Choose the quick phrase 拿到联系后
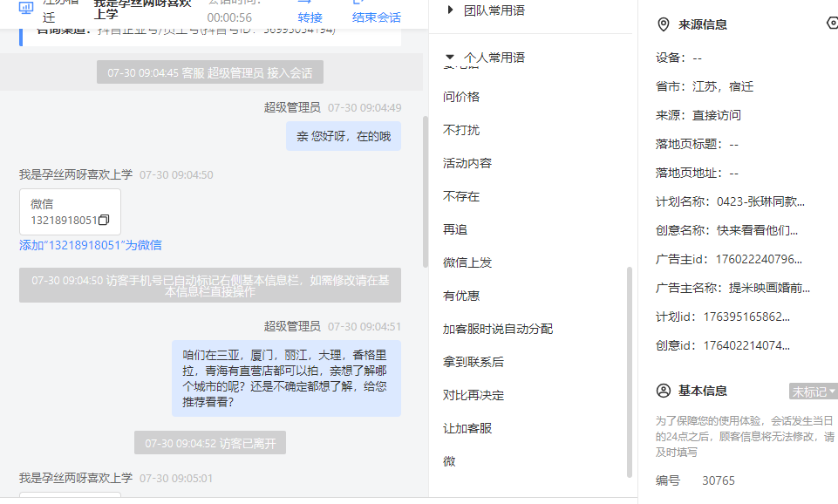Image resolution: width=838 pixels, height=504 pixels. click(473, 362)
